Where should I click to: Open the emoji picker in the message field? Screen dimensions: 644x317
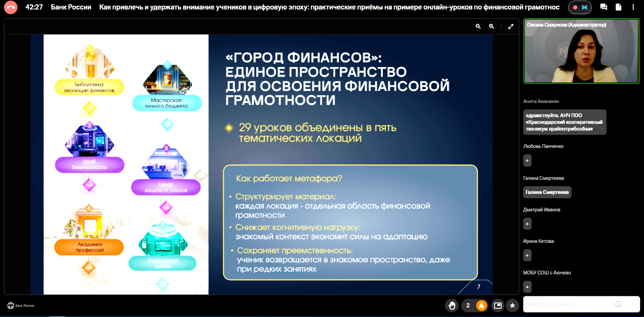pos(619,304)
